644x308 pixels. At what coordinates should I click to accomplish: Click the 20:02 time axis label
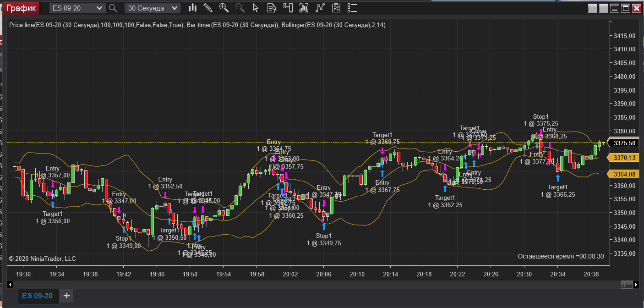290,274
